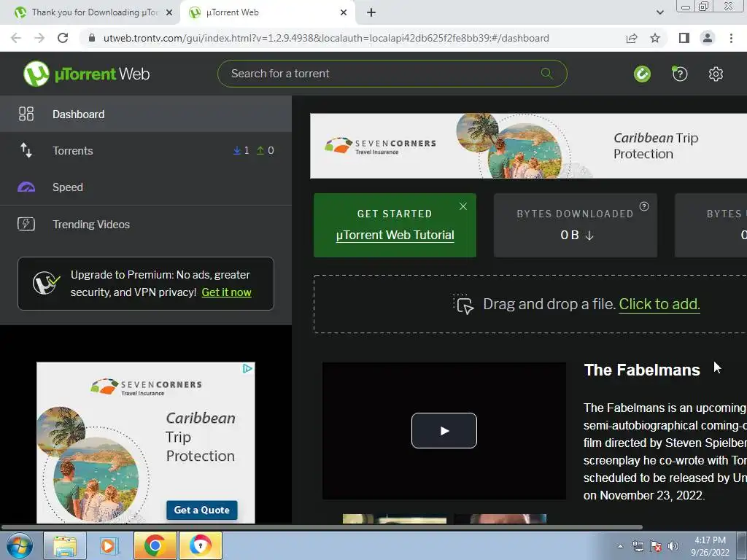Click the Bytes Downloaded info icon
The height and width of the screenshot is (560, 747).
coord(644,206)
